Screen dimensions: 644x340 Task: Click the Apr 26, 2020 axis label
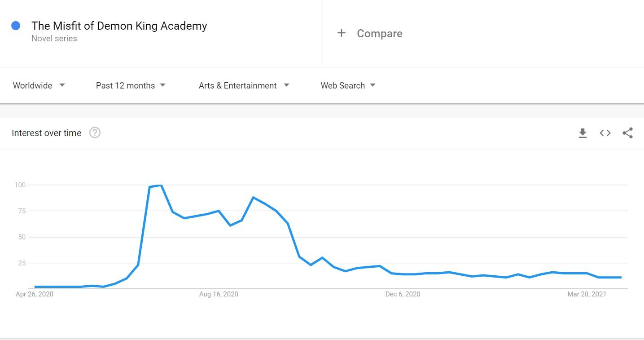35,294
